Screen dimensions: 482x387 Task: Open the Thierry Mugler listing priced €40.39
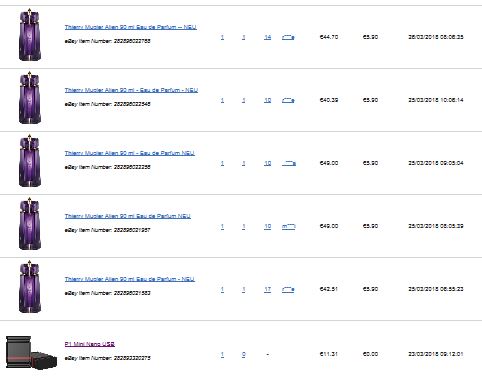[x=131, y=90]
